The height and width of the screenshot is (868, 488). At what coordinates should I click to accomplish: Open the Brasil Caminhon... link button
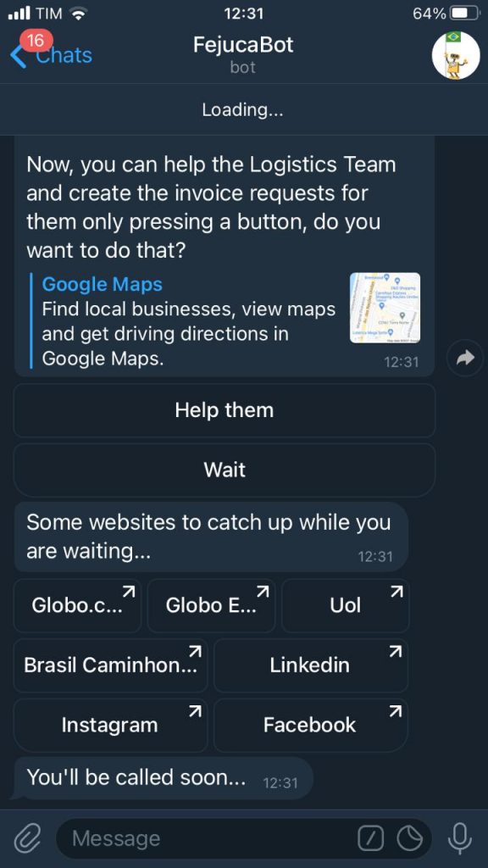(110, 665)
